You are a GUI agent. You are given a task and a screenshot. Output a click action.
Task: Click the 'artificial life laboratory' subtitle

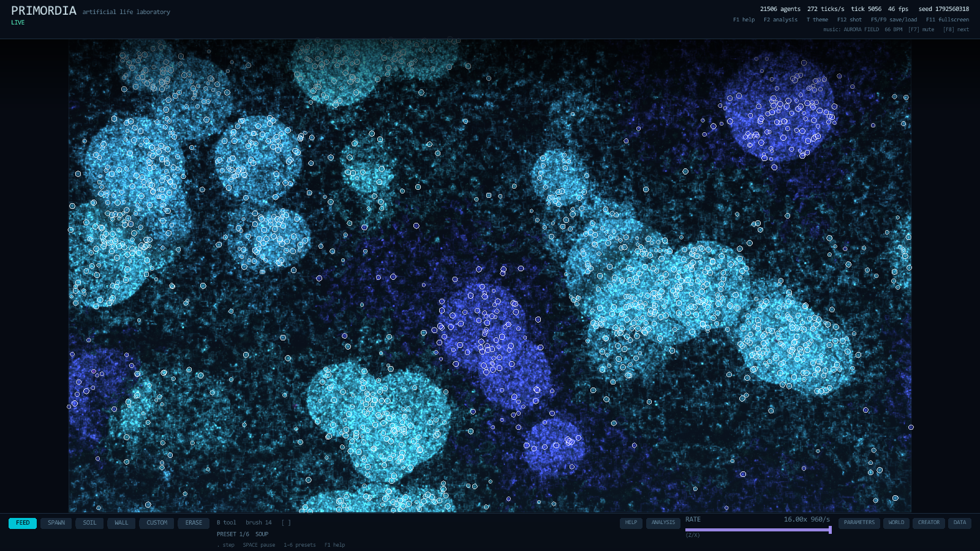click(x=126, y=12)
